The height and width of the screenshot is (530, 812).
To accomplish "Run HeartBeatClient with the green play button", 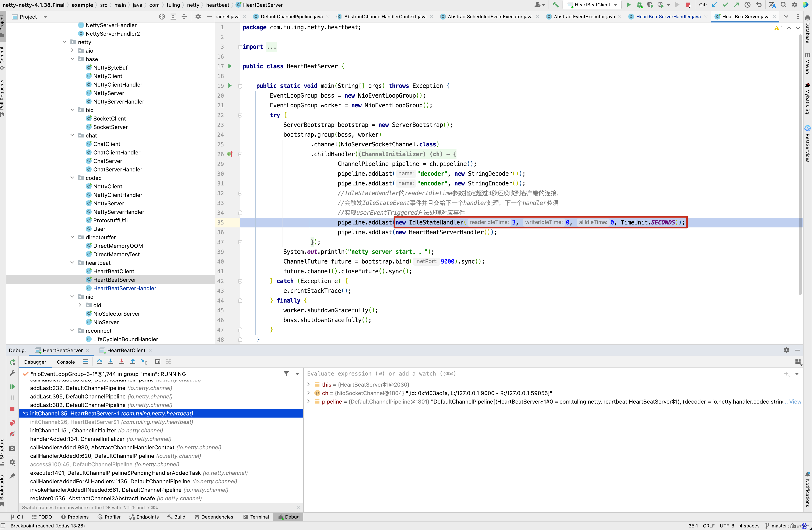I will pyautogui.click(x=628, y=5).
